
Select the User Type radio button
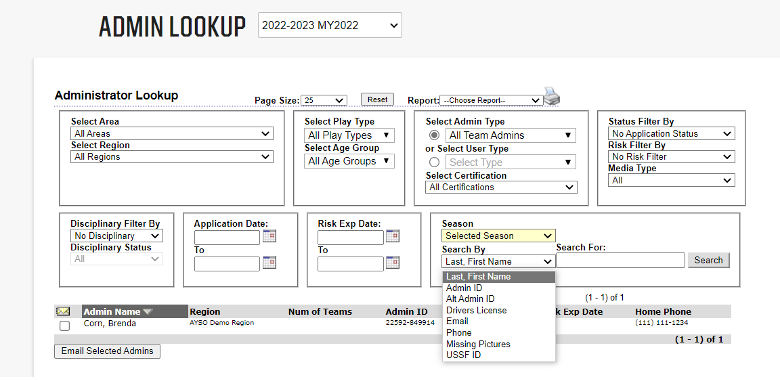434,162
